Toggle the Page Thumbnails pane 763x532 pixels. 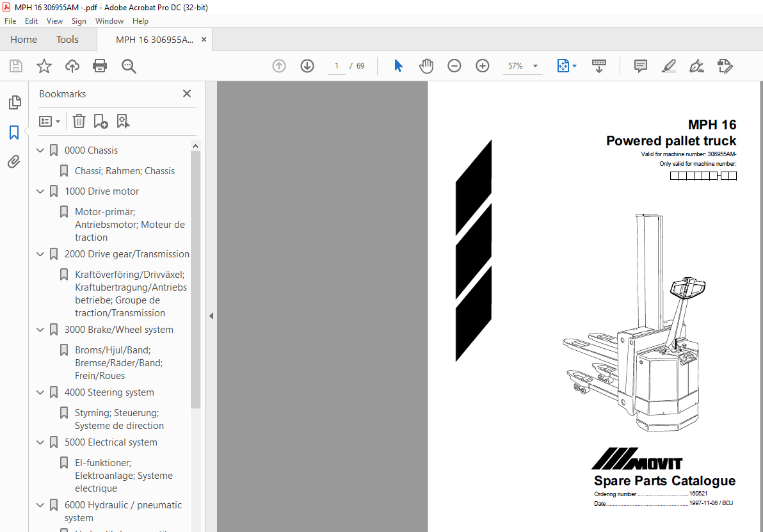point(14,102)
